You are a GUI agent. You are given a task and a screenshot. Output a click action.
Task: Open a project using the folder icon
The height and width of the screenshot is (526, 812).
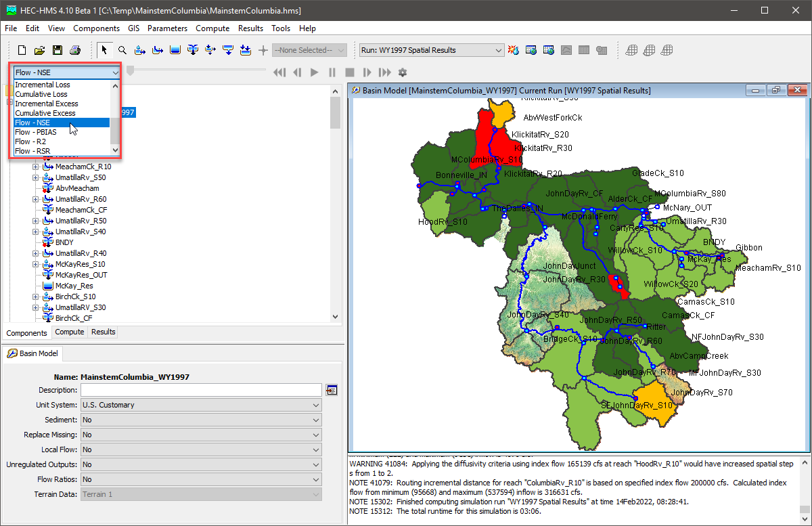click(40, 50)
